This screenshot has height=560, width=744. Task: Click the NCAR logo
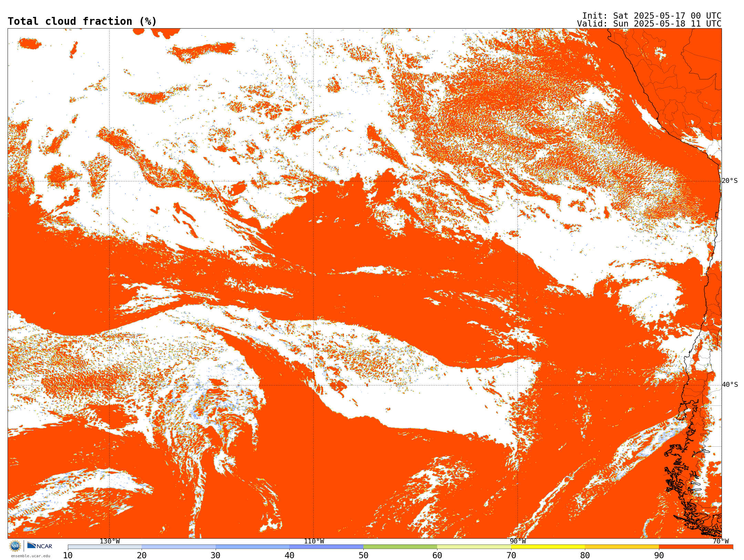[x=40, y=546]
